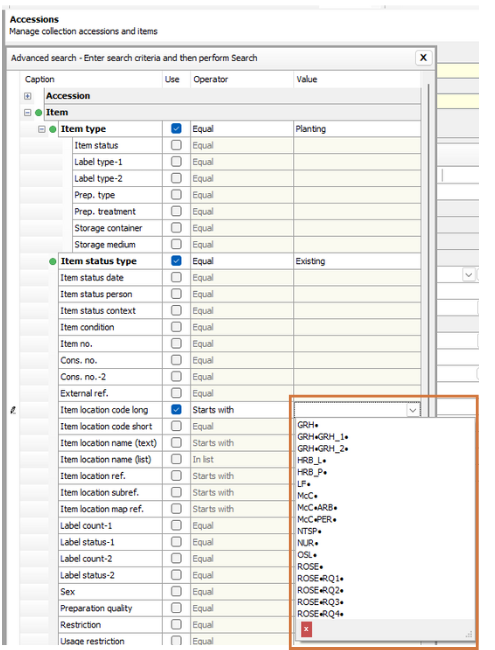Collapse the Item type node
Image resolution: width=495 pixels, height=650 pixels.
click(x=41, y=129)
